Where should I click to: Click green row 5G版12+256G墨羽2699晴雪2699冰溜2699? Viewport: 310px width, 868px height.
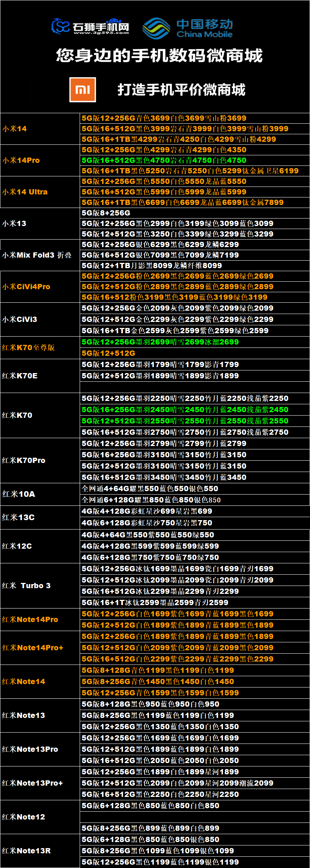195,342
